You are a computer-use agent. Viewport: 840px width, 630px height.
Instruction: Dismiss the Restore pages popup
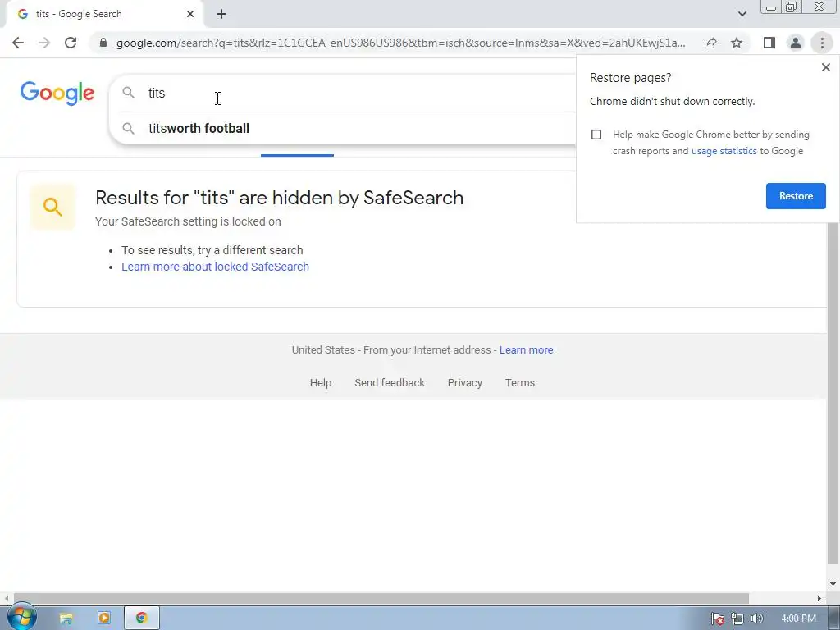pyautogui.click(x=825, y=67)
